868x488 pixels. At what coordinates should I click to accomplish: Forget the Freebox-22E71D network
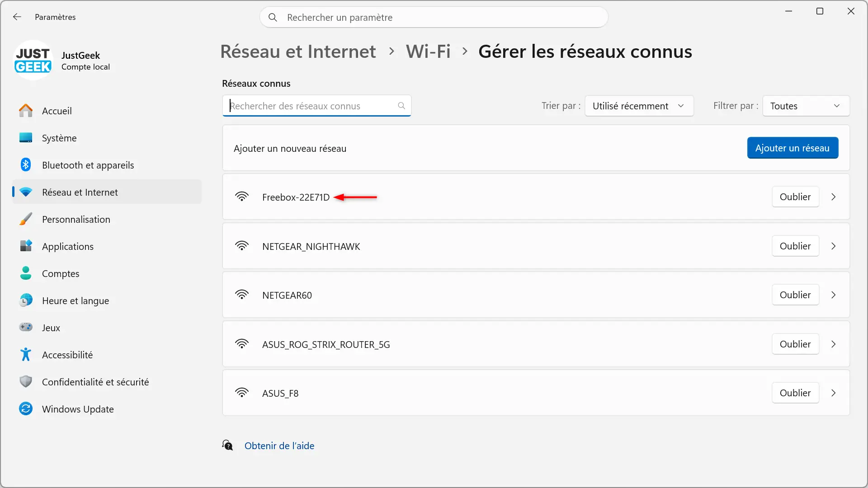795,197
